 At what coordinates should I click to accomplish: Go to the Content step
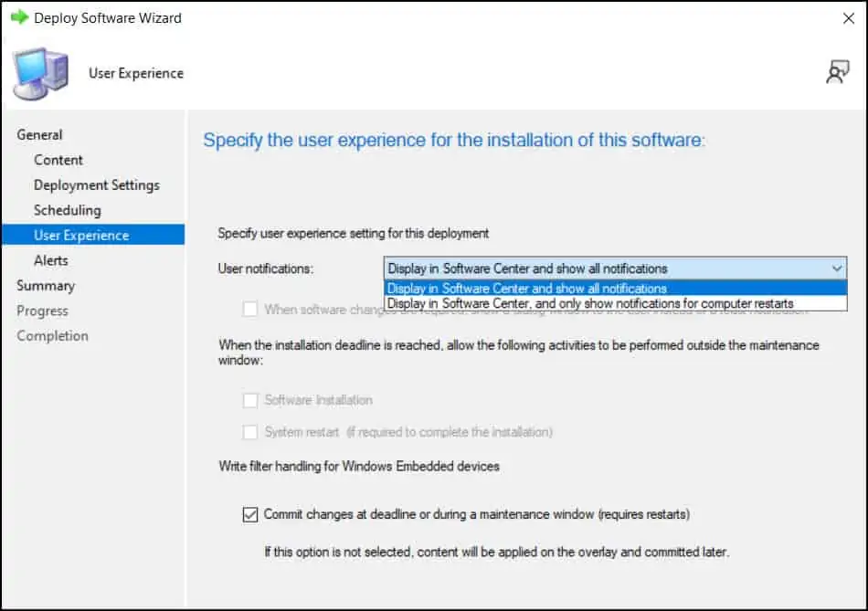[x=58, y=160]
